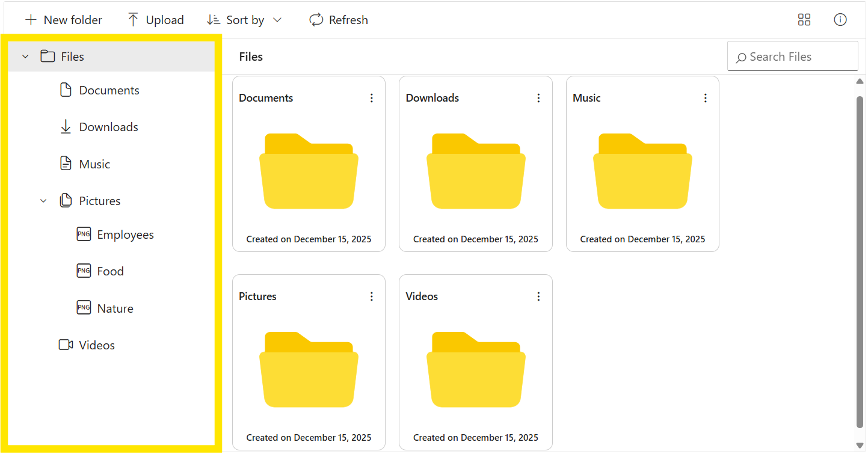Open the three-dot menu on the Documents card
Image resolution: width=868 pixels, height=454 pixels.
372,97
